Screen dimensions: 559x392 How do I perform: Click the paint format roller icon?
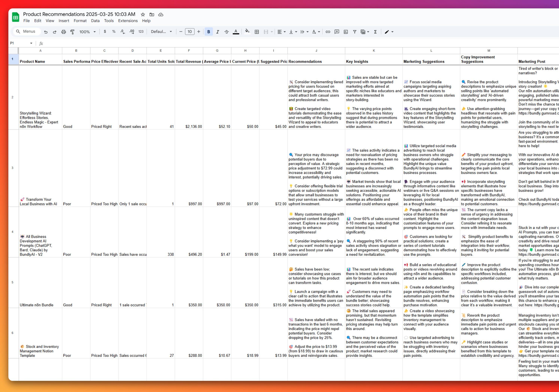72,32
